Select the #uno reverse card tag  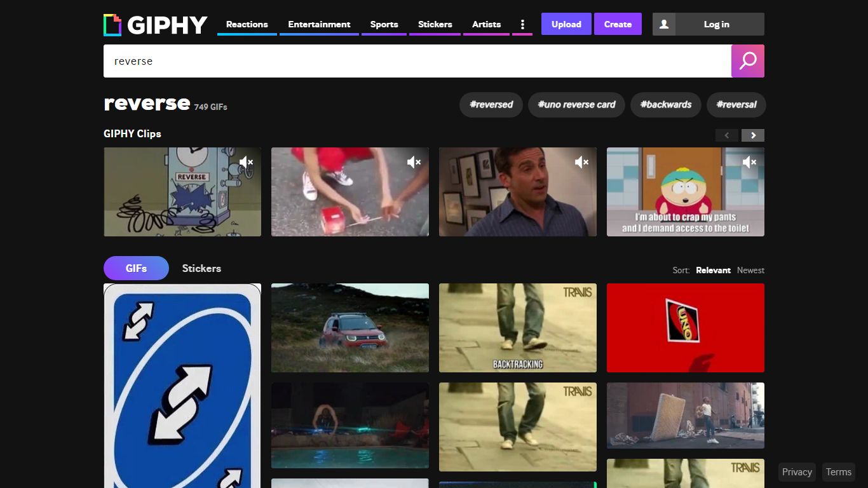(x=576, y=105)
